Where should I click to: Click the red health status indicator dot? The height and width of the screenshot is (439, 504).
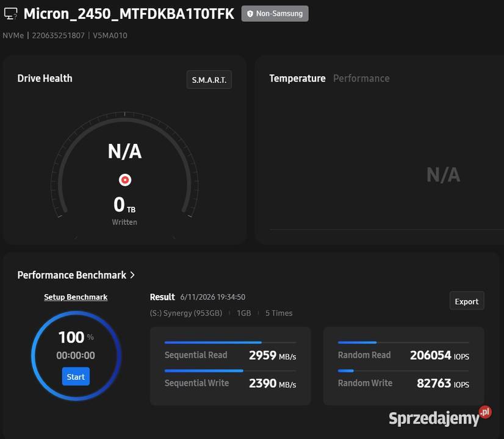[x=125, y=180]
